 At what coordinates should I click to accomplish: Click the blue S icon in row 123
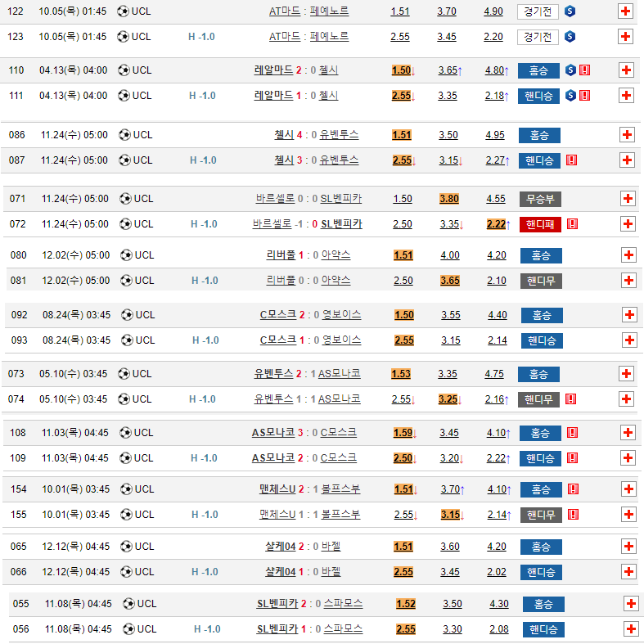(x=570, y=37)
